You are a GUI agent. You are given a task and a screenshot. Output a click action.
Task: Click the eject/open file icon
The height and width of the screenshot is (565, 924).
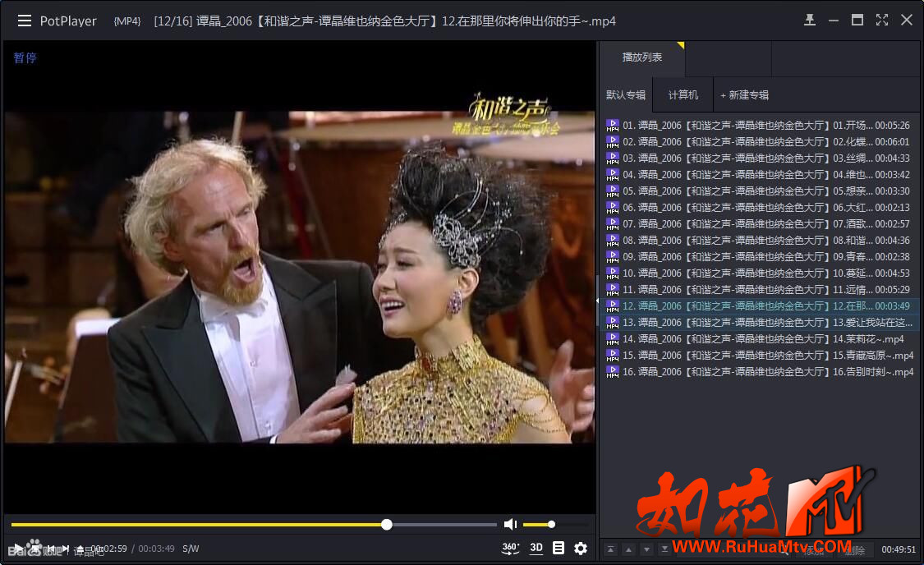pyautogui.click(x=80, y=549)
